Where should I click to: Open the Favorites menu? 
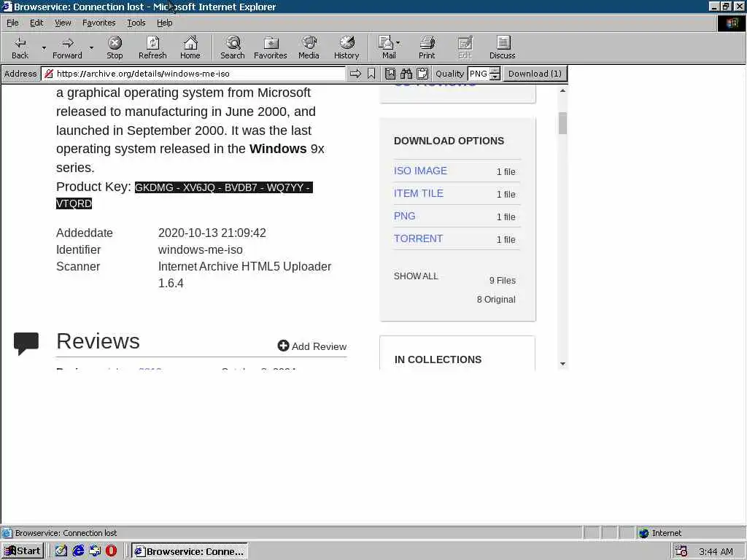point(98,23)
